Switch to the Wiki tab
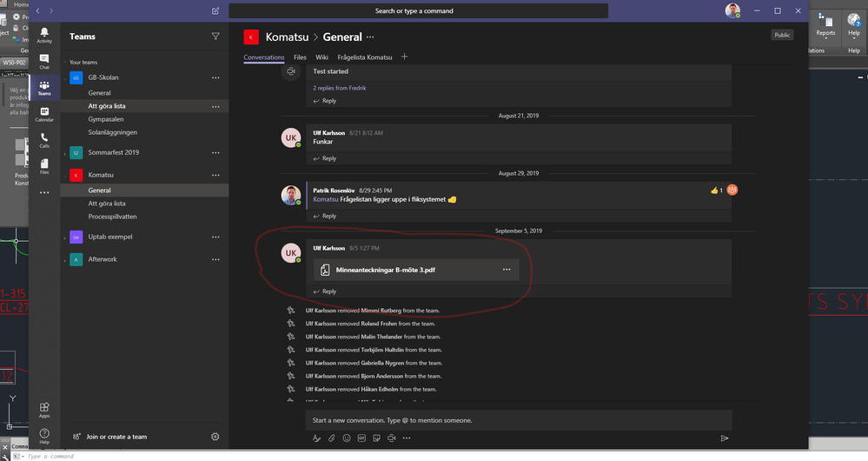Viewport: 868px width, 461px height. (321, 57)
